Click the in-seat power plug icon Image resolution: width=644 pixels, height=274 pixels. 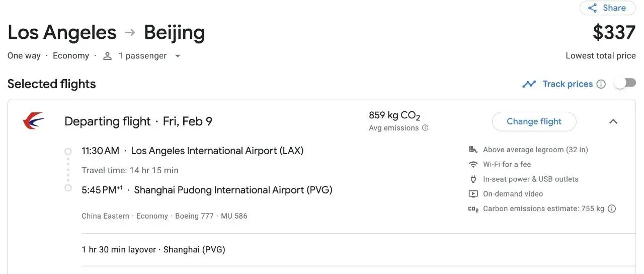473,179
